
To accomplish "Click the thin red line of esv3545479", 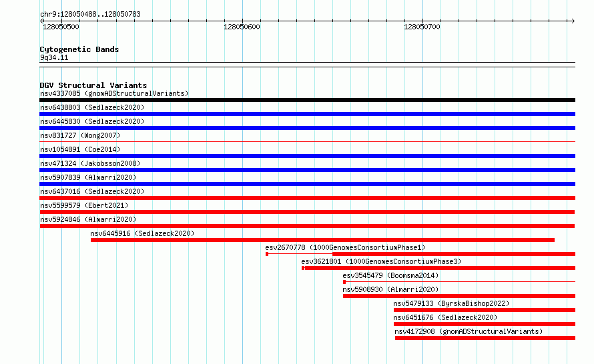I will click(x=459, y=282).
